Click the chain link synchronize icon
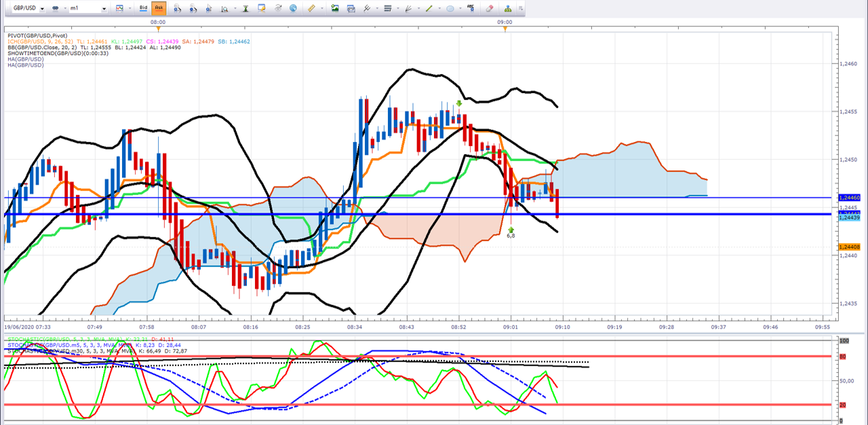868x425 pixels. point(55,9)
